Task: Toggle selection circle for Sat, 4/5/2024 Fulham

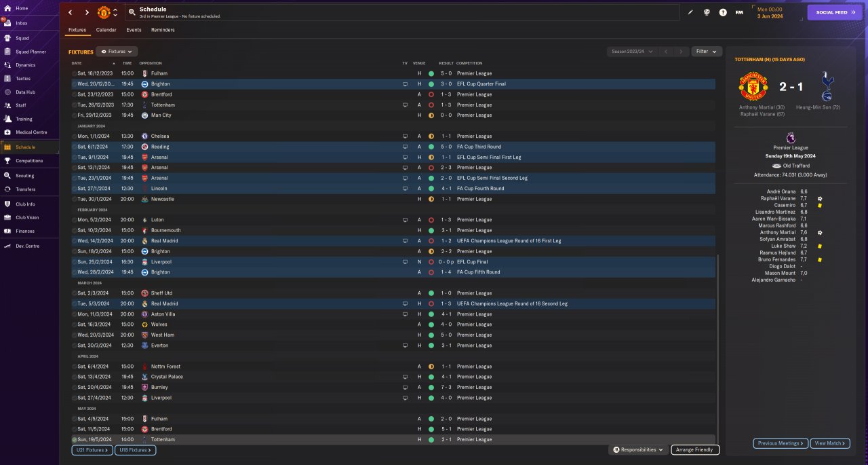Action: [75, 419]
